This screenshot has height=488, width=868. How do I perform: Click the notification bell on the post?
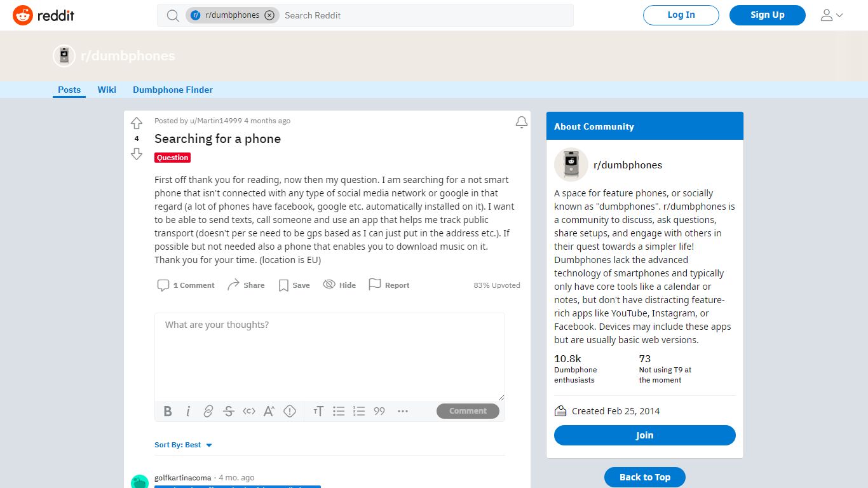(522, 122)
